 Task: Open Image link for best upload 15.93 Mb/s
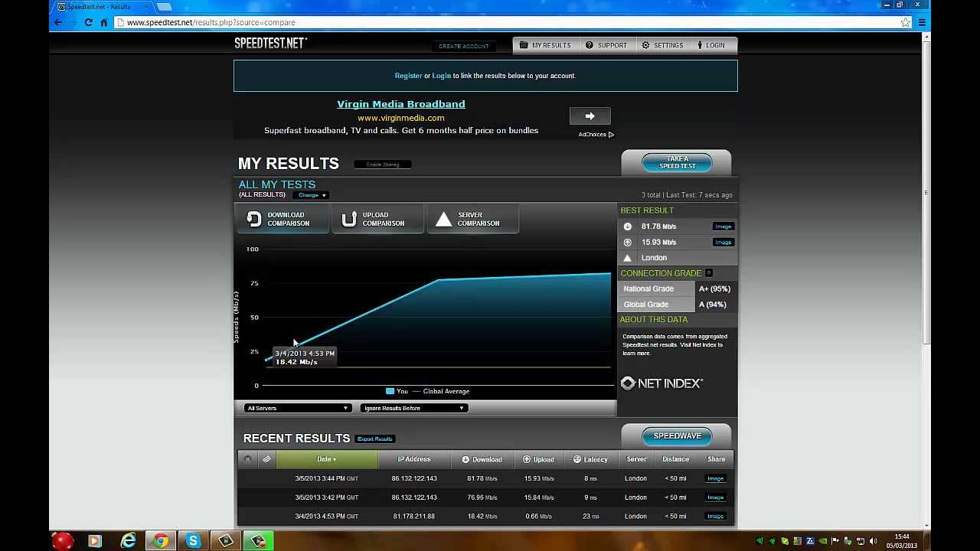tap(723, 242)
